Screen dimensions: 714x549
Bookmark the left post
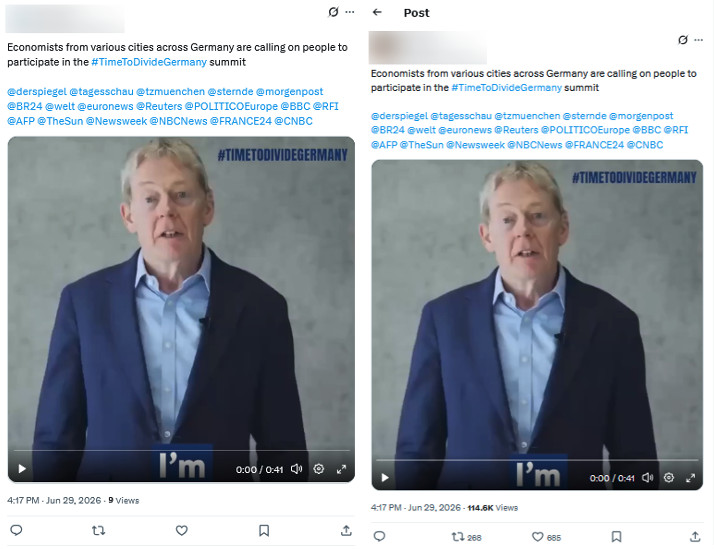pos(264,530)
